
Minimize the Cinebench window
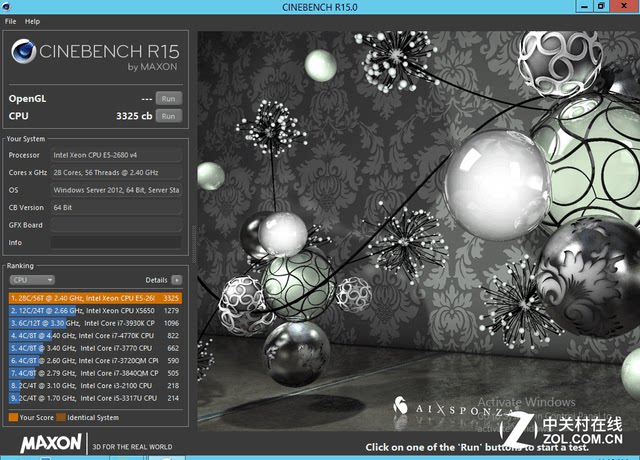pos(584,6)
